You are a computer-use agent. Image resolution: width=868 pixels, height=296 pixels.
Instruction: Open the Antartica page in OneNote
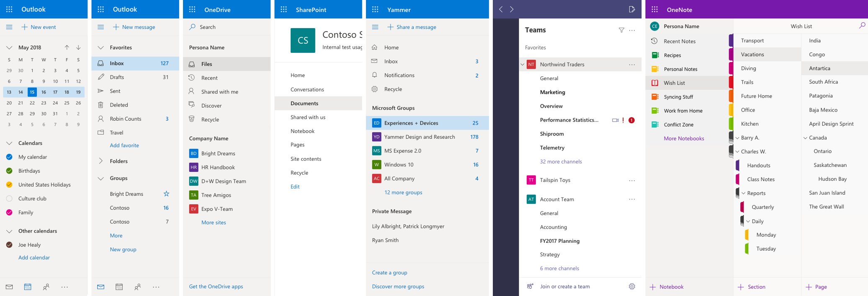[x=835, y=68]
